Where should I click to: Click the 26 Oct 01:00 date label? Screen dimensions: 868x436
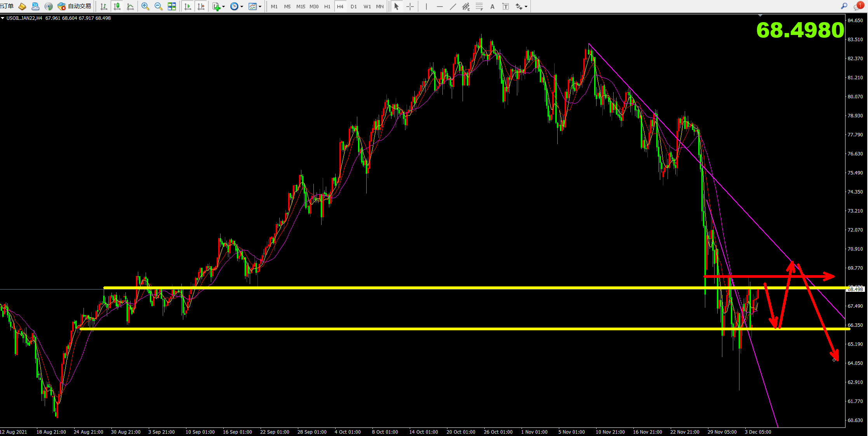(498, 432)
